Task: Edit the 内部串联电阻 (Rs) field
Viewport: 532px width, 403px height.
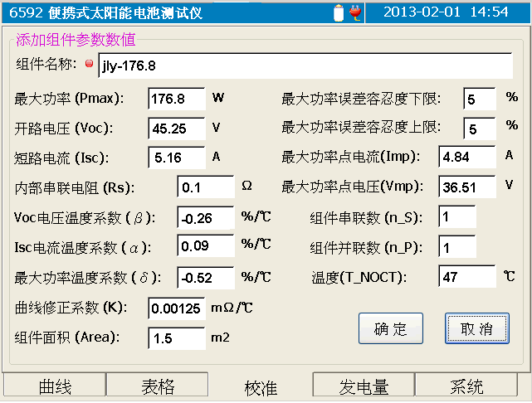Action: [x=205, y=187]
